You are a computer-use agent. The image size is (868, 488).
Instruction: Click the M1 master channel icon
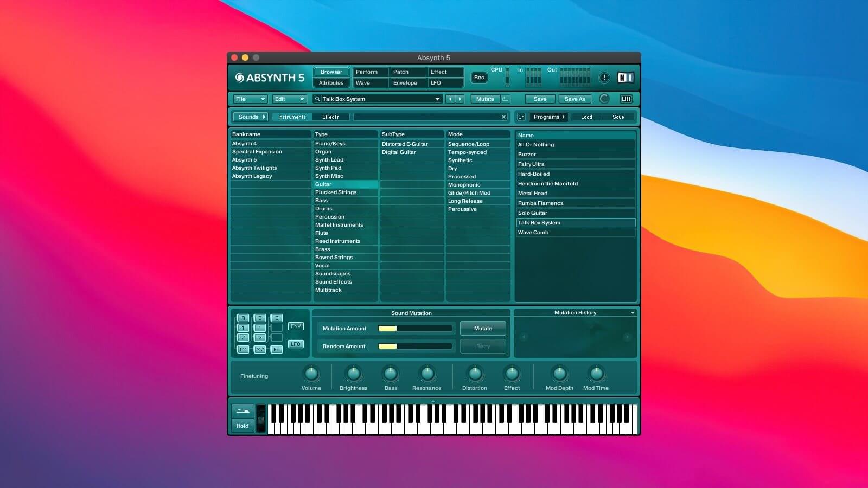[242, 350]
